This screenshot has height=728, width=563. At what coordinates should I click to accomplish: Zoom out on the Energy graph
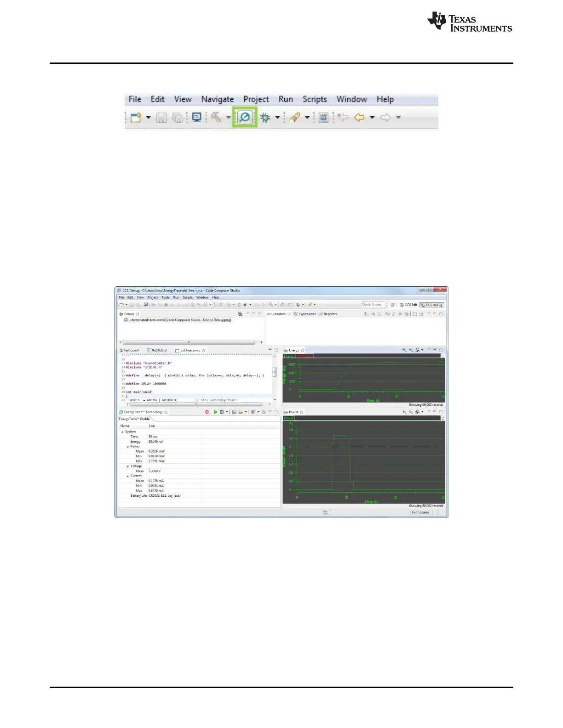(x=411, y=350)
